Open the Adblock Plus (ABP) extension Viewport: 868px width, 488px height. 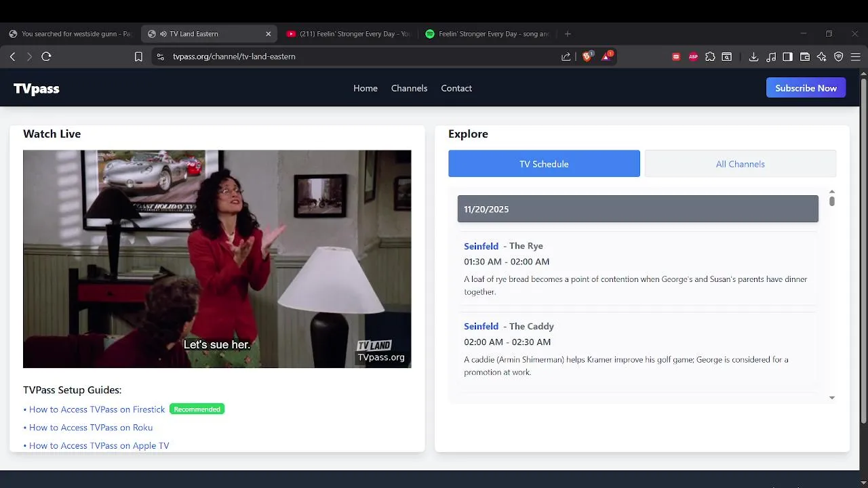coord(693,57)
